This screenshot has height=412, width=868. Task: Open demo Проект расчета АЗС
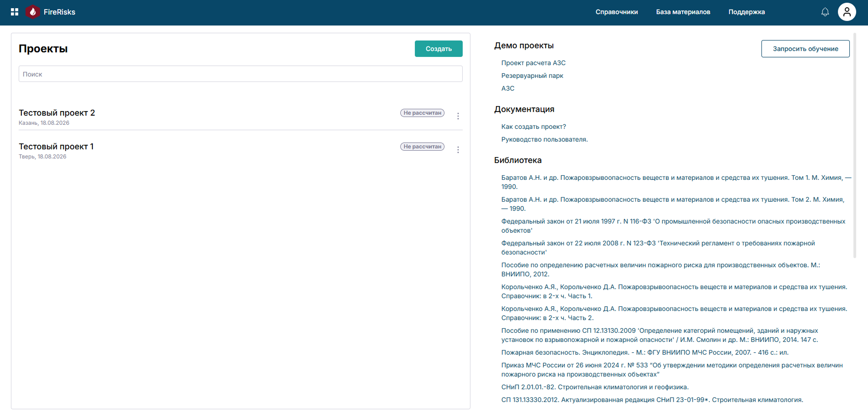click(533, 63)
